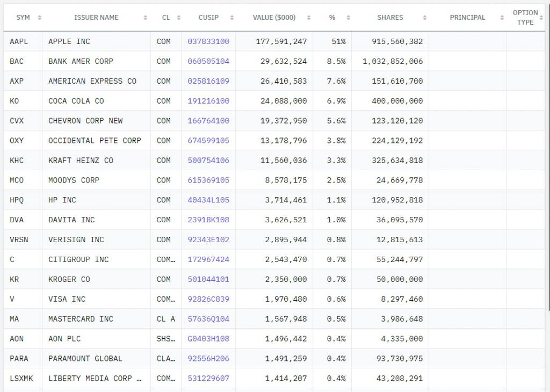Viewport: 550px width, 392px height.
Task: Sort by PRINCIPAL column sort arrows
Action: point(502,18)
